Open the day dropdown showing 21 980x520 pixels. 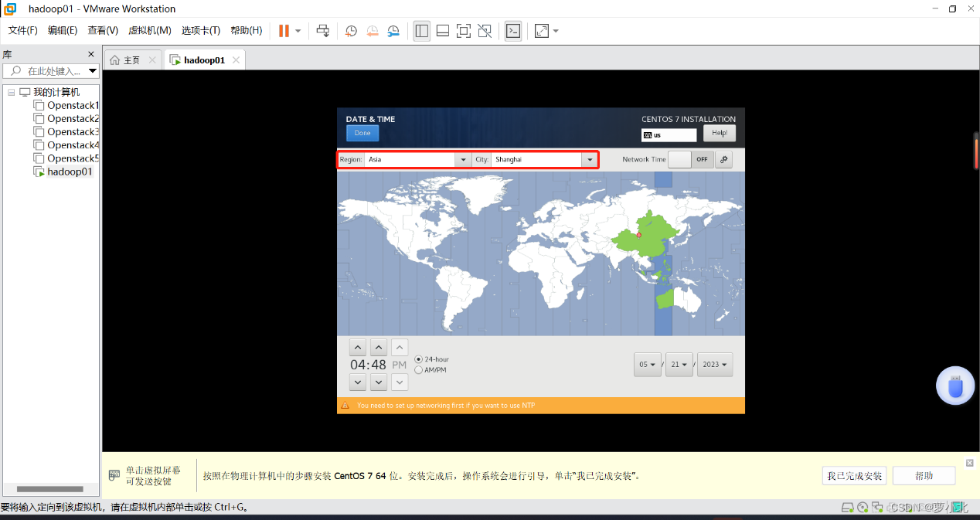point(679,365)
